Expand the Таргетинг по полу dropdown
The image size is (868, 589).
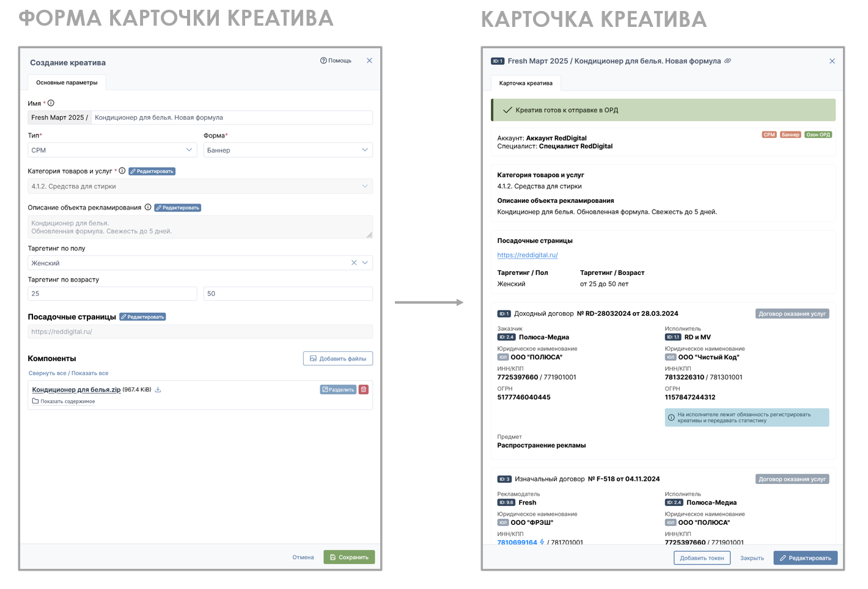(x=365, y=263)
